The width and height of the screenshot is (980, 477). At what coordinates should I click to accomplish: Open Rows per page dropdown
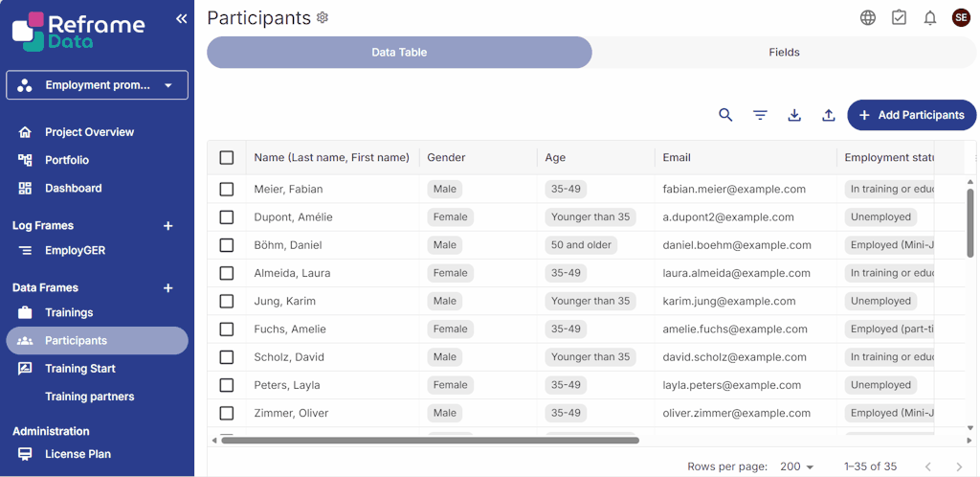click(796, 466)
